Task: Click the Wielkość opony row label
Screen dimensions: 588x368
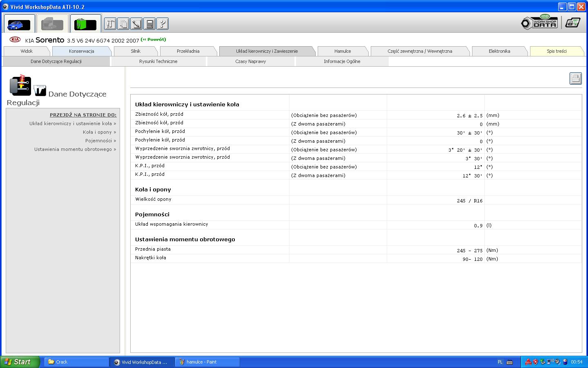Action: pyautogui.click(x=153, y=199)
